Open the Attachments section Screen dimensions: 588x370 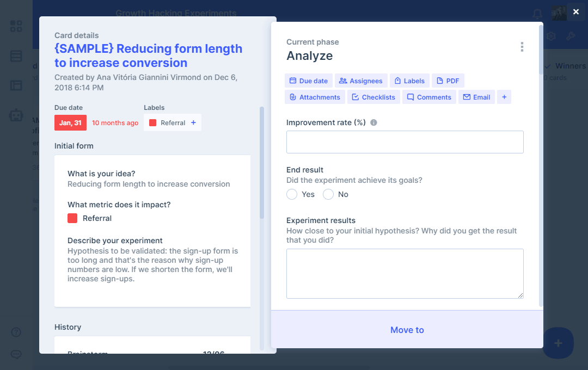pyautogui.click(x=315, y=97)
